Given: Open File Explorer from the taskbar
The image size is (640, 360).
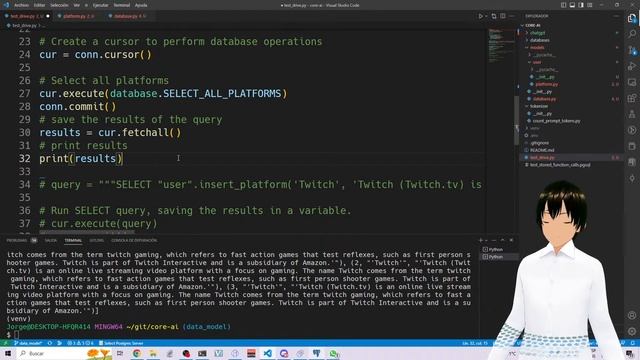Looking at the screenshot, I should pos(153,353).
